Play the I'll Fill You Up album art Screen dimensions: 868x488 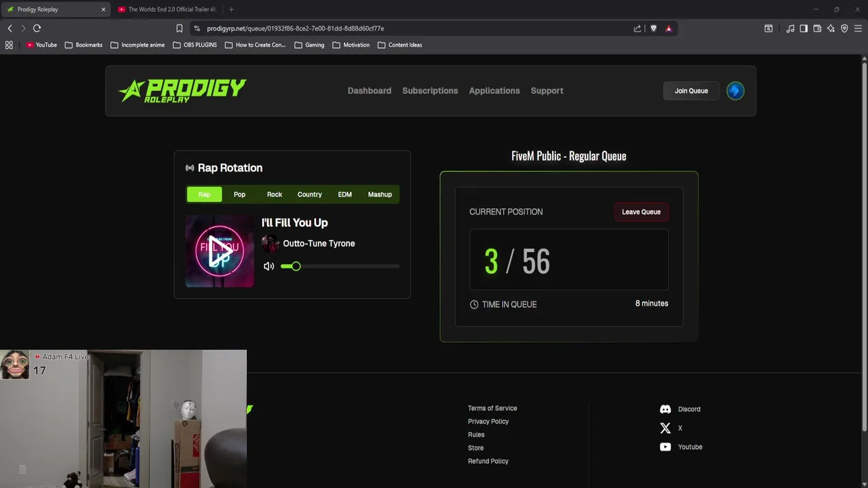click(x=220, y=251)
